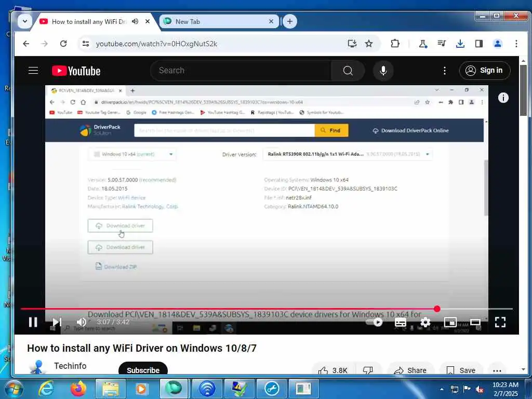Open YouTube hamburger guide menu
This screenshot has height=399, width=532.
[x=33, y=70]
